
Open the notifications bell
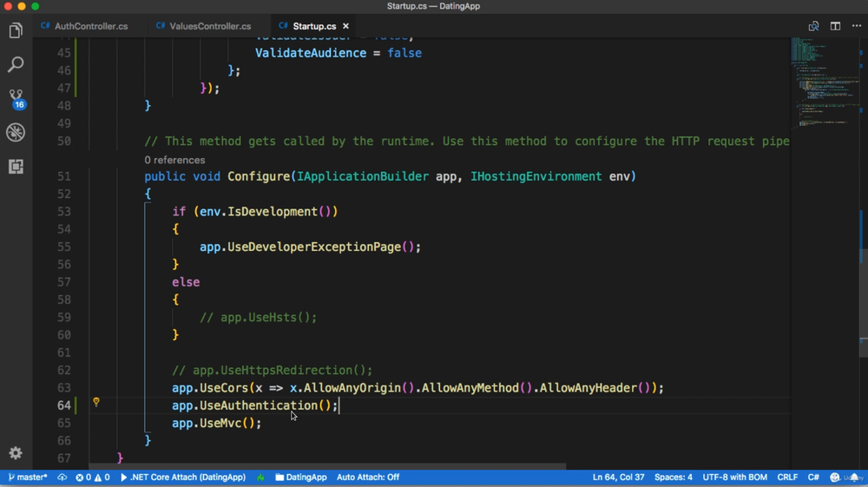[x=855, y=477]
